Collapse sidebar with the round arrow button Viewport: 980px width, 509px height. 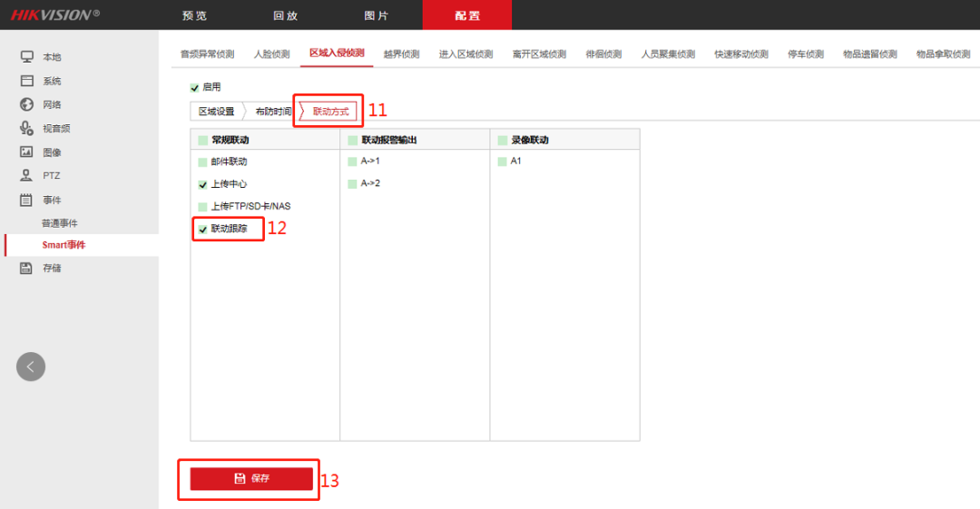pos(31,367)
